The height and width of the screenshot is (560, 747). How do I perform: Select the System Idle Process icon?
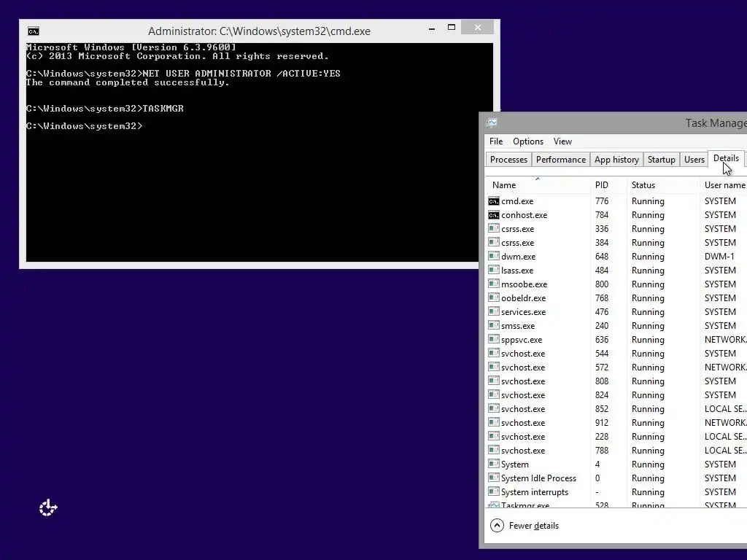[x=494, y=478]
